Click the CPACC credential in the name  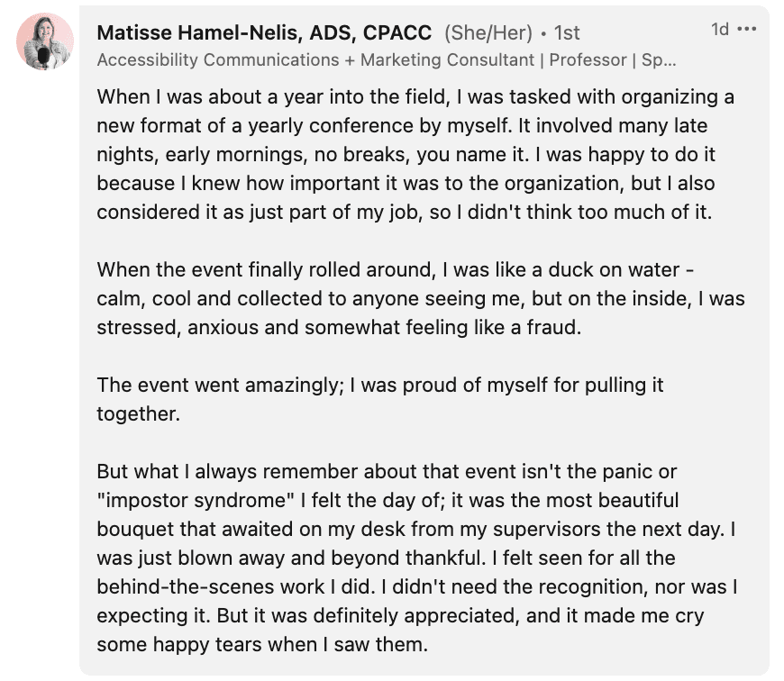pos(397,33)
